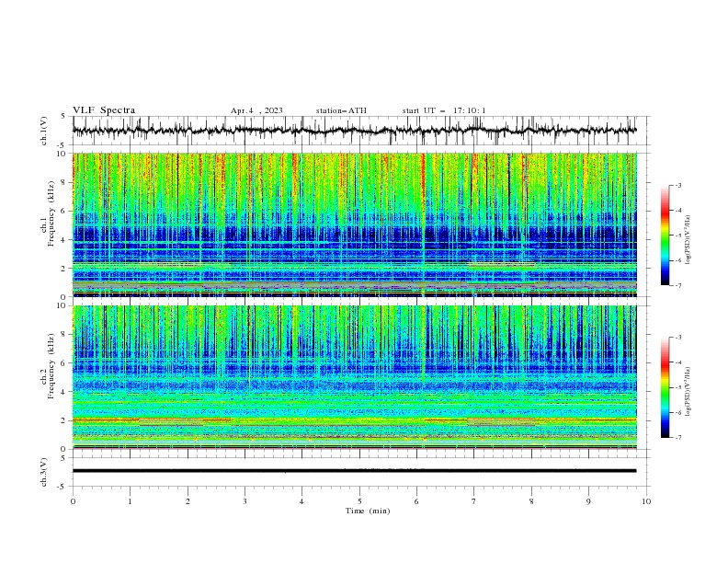Click the "4" kHz tick of ch.1 spectrogram
728x563 pixels.
(x=65, y=240)
